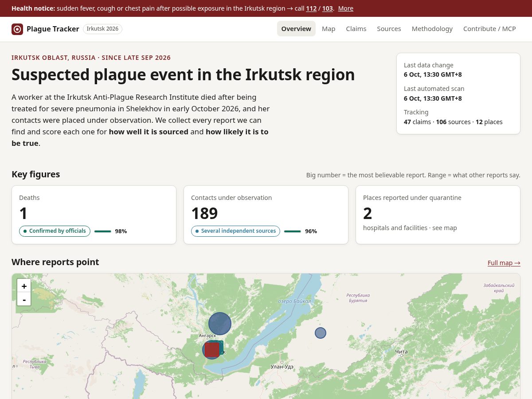Click the Confirmed by officials badge
Screen dimensions: 532x399
point(55,231)
